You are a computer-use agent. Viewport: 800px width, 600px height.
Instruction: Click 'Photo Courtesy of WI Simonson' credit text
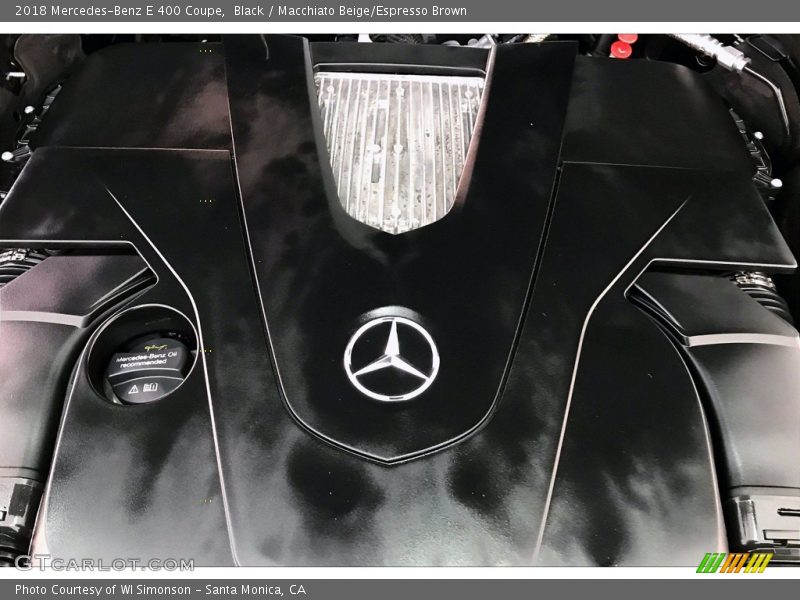click(103, 590)
